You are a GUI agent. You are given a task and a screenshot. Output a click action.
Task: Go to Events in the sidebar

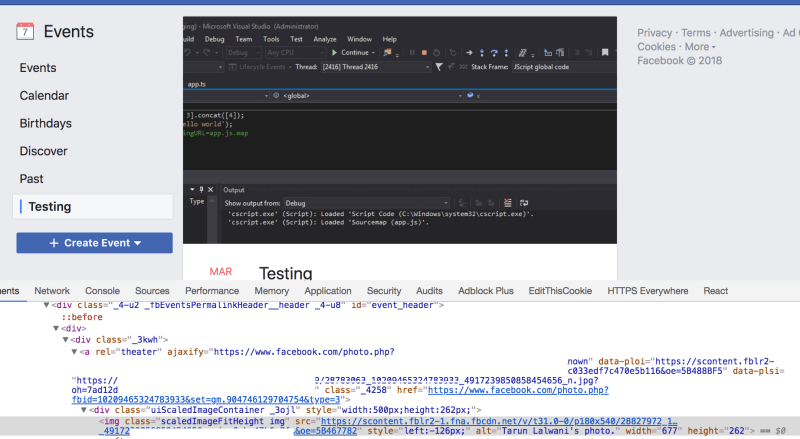(x=38, y=68)
